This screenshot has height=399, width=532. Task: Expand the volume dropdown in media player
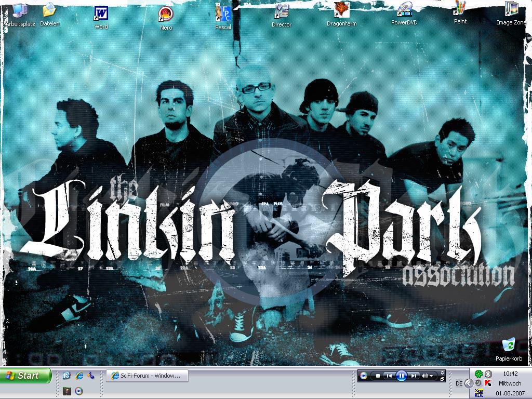click(x=431, y=376)
